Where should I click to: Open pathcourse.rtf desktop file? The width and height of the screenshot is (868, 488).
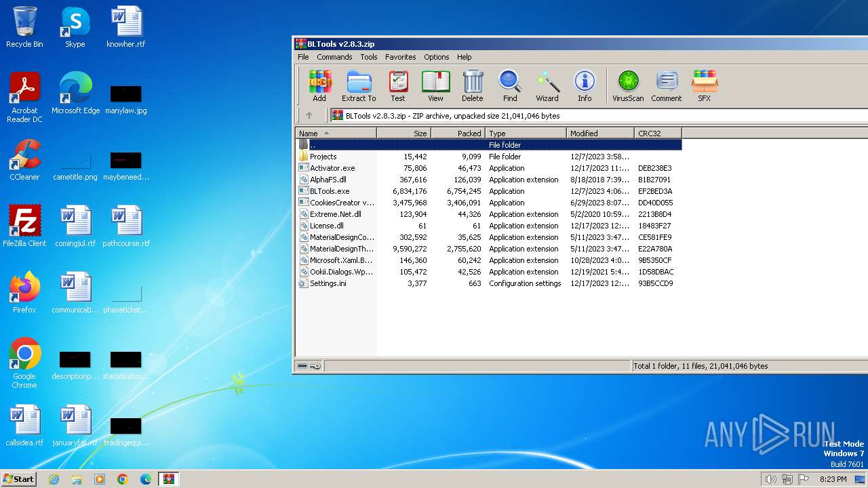126,226
